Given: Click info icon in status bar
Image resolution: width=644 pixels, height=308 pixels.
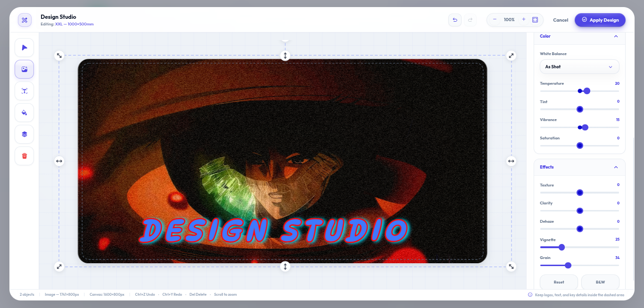Looking at the screenshot, I should click(530, 295).
